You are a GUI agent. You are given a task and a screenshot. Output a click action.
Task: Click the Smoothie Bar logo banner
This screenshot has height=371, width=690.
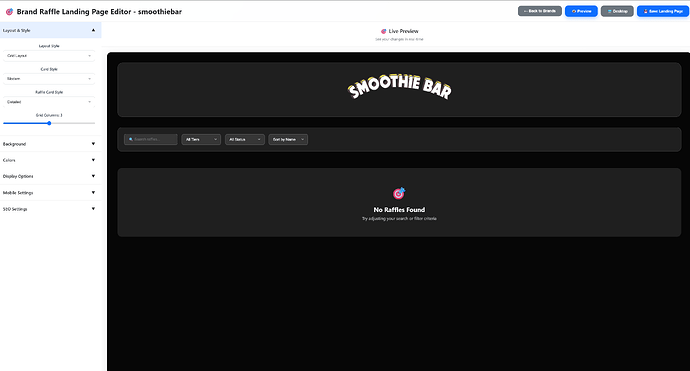point(399,89)
